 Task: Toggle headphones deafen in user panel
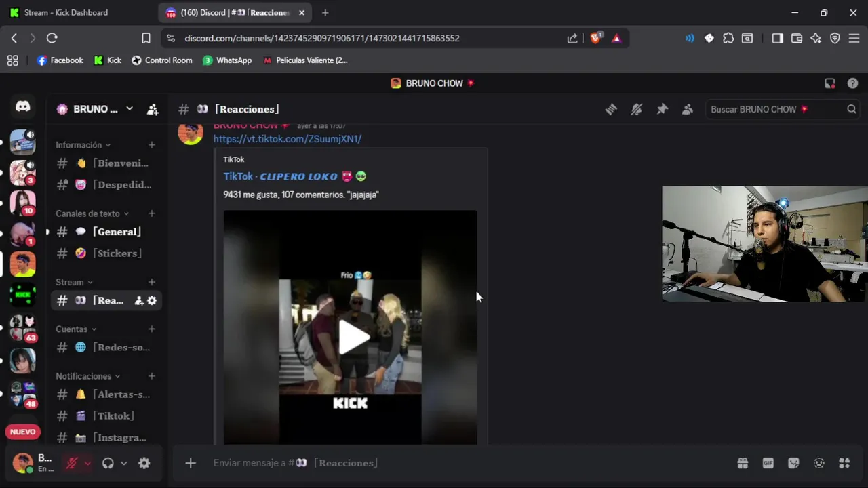[108, 464]
